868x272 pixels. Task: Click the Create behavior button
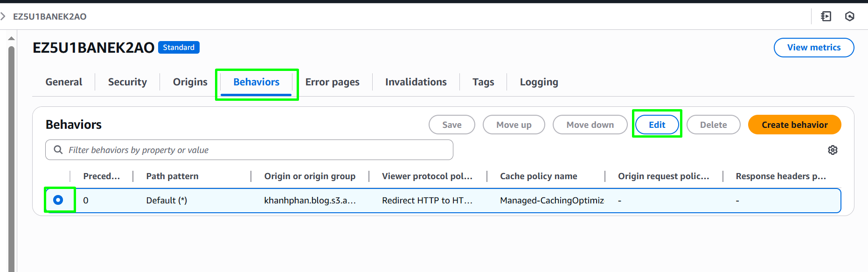pyautogui.click(x=795, y=125)
